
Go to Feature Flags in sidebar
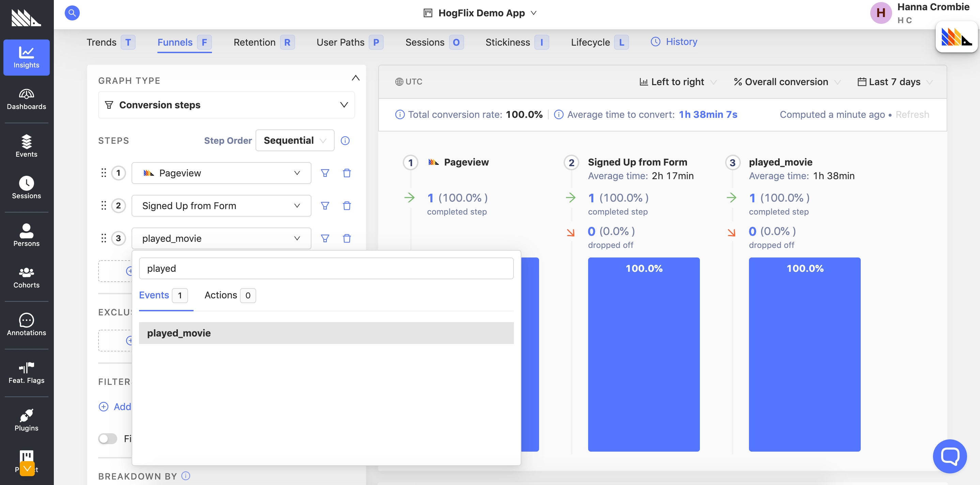(26, 373)
